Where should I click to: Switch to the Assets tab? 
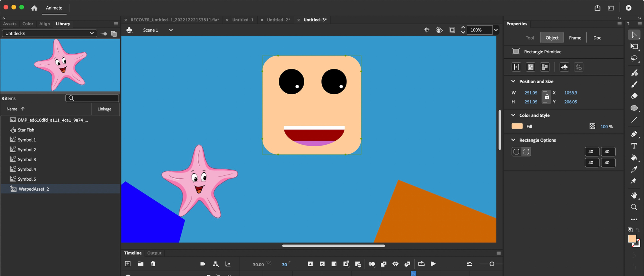point(10,24)
